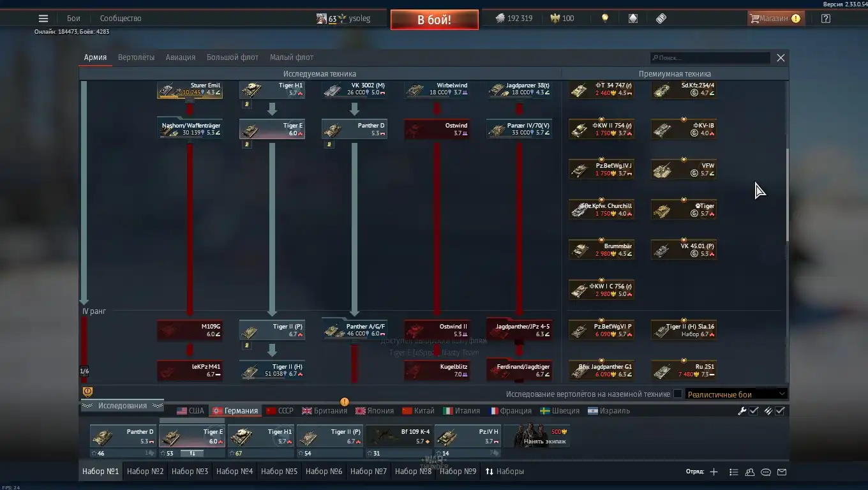Switch to the Армия tab
868x490 pixels.
95,57
